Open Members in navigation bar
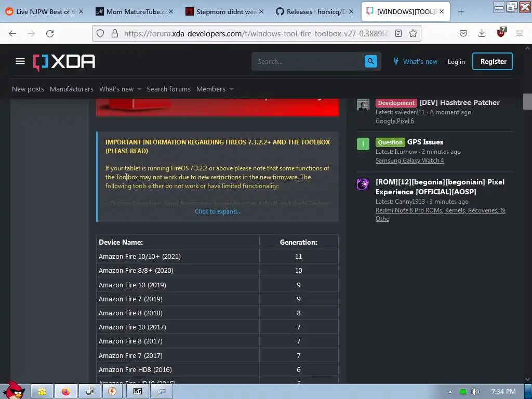532x399 pixels. (211, 89)
